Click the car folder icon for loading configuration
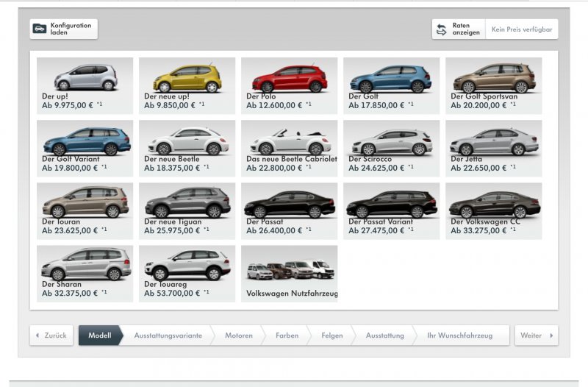588x387 pixels. coord(40,29)
